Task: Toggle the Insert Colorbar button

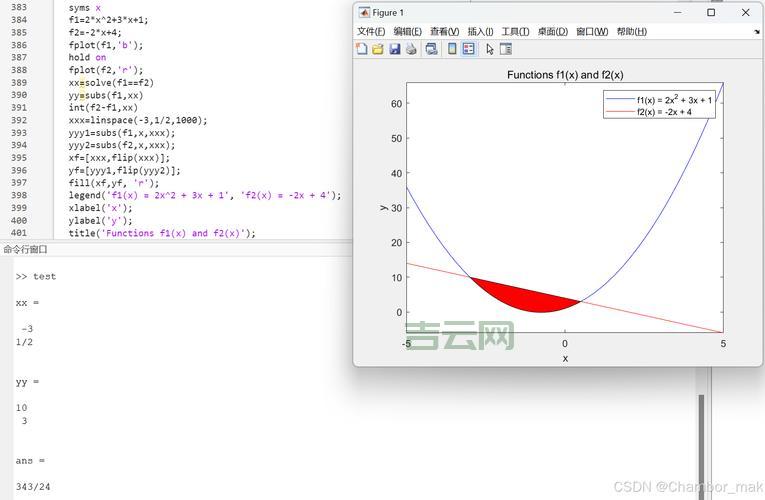Action: click(452, 49)
